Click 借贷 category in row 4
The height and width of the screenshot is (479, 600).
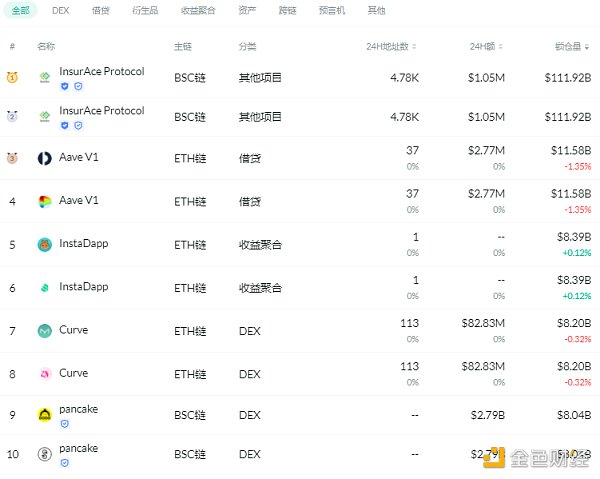pos(250,202)
